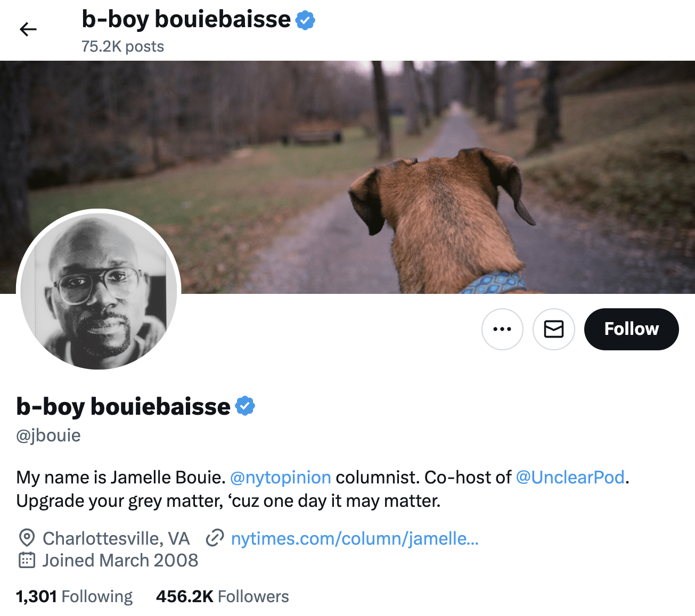Click the @jbouie handle text

(48, 435)
